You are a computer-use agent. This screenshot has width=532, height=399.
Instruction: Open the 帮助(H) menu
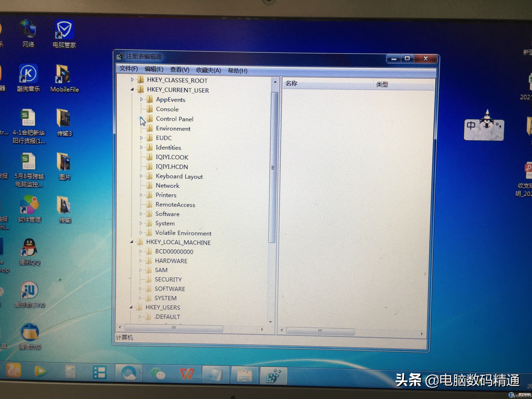pos(238,71)
